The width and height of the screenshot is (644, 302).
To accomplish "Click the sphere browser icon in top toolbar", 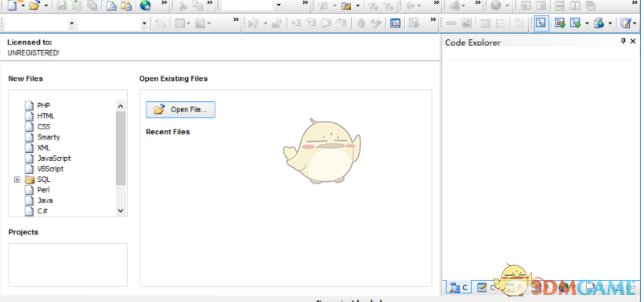I will [x=496, y=5].
